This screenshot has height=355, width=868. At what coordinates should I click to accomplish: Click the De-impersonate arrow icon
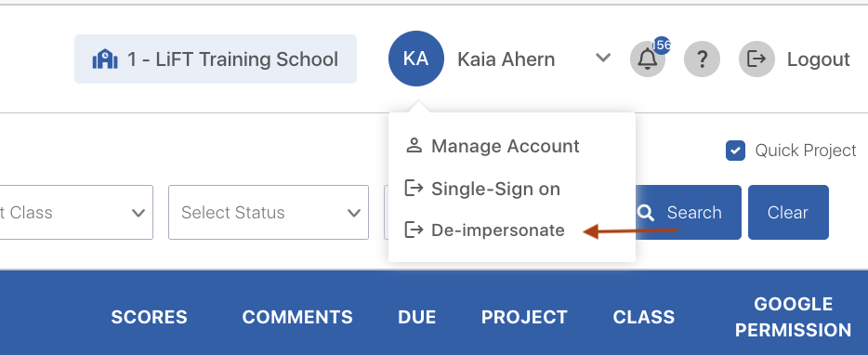pyautogui.click(x=414, y=230)
